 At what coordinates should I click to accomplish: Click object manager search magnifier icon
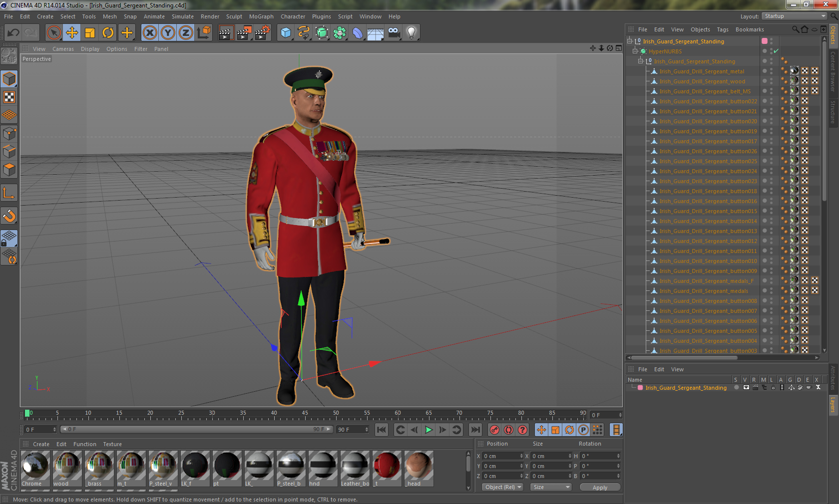pos(795,29)
